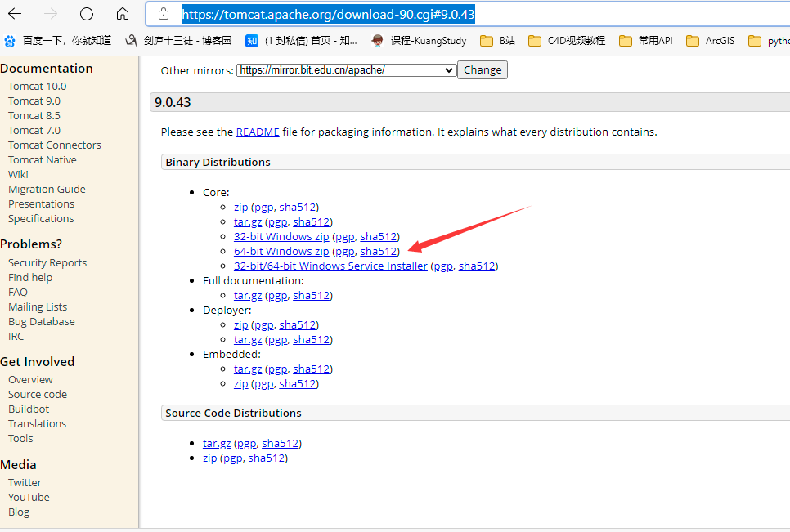Open the Wiki sidebar link
The image size is (790, 532).
click(x=18, y=174)
